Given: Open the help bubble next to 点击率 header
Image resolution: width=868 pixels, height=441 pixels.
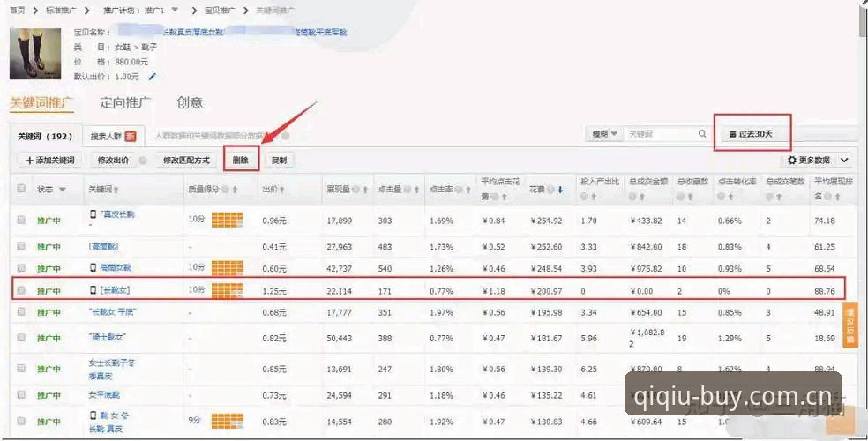Looking at the screenshot, I should pos(460,190).
